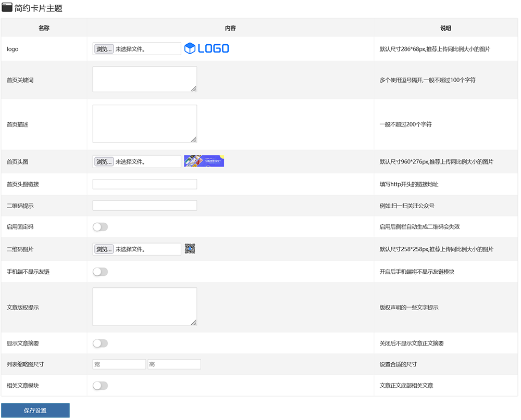Select the 二维码提示 input box

coord(144,205)
